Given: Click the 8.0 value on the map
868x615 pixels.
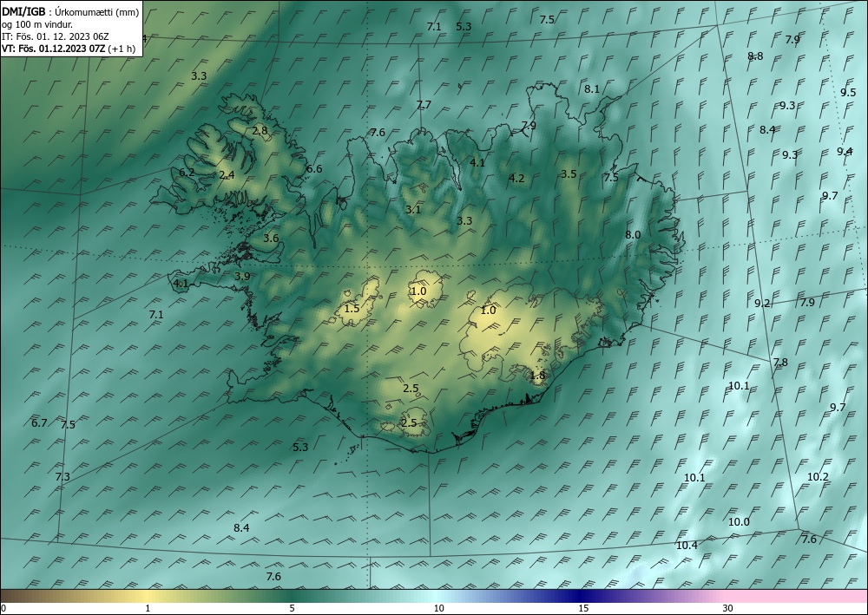Looking at the screenshot, I should coord(633,234).
